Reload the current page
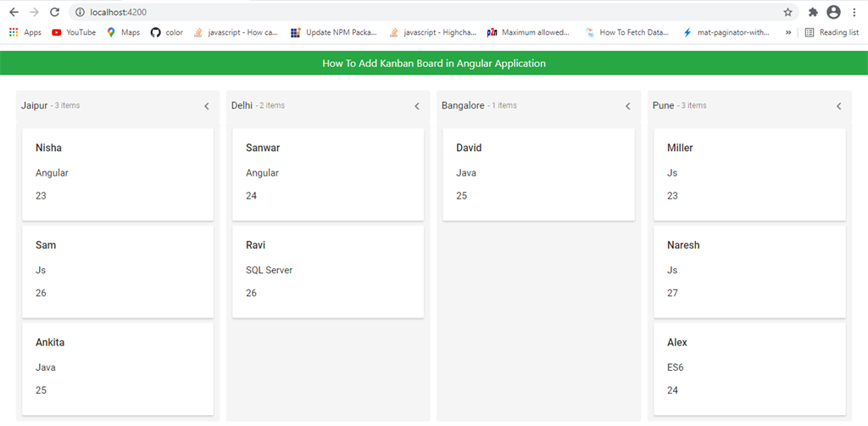Viewport: 868px width, 426px height. pos(54,13)
